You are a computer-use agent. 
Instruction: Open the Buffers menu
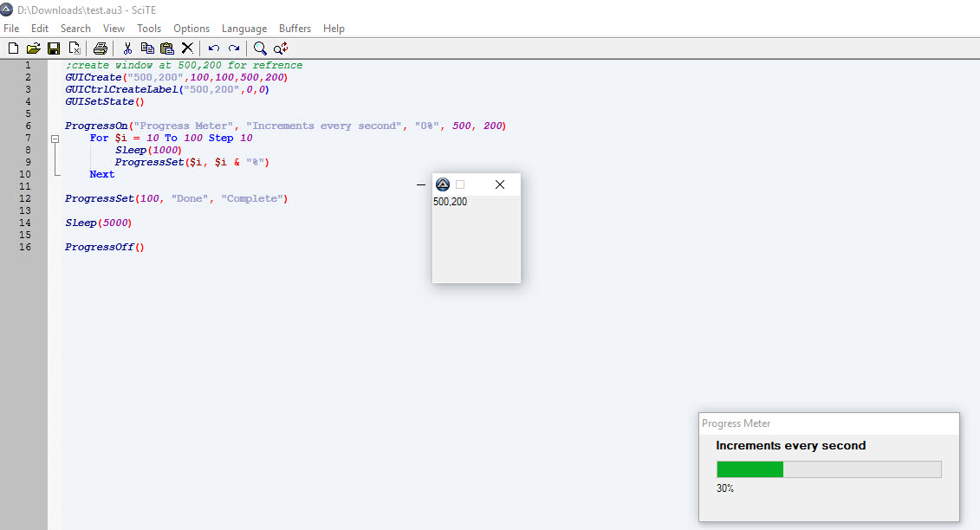point(295,28)
